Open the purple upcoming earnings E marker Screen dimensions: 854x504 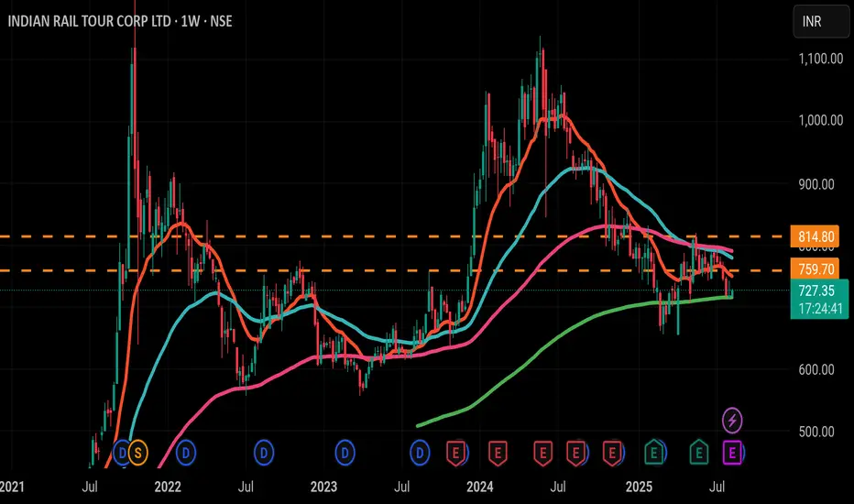pos(732,453)
